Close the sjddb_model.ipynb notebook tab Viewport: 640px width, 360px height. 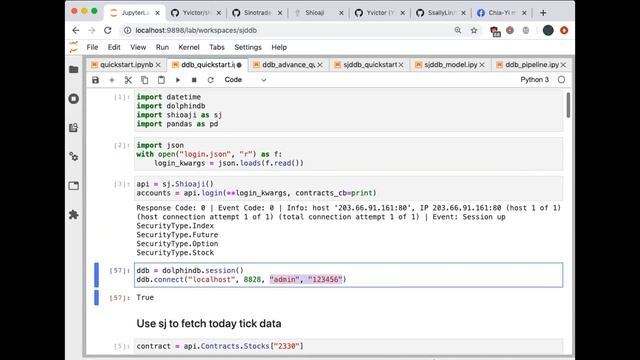coord(482,65)
